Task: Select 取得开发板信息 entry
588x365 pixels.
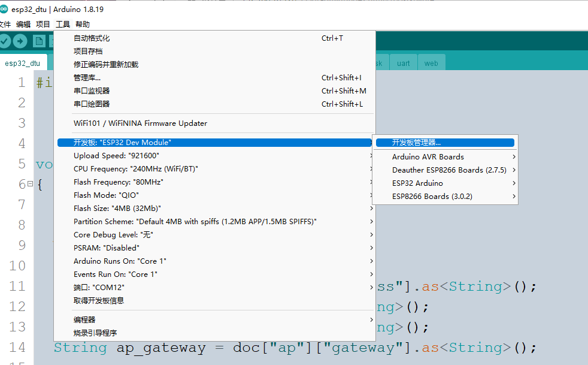Action: (x=215, y=300)
